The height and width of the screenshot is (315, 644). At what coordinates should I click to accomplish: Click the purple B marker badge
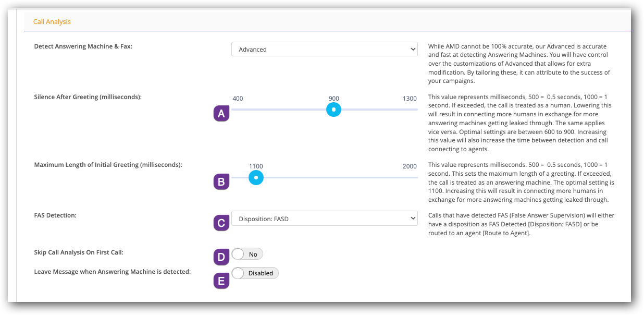(x=221, y=181)
